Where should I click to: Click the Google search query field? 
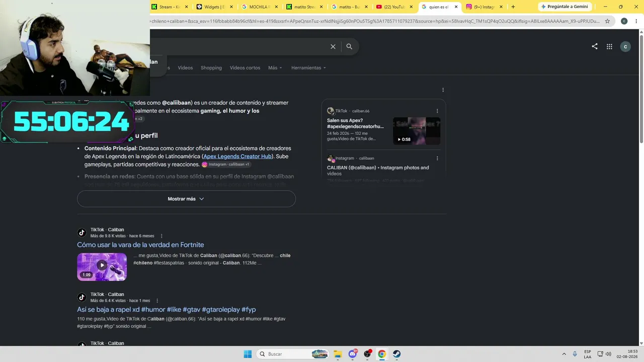point(238,46)
